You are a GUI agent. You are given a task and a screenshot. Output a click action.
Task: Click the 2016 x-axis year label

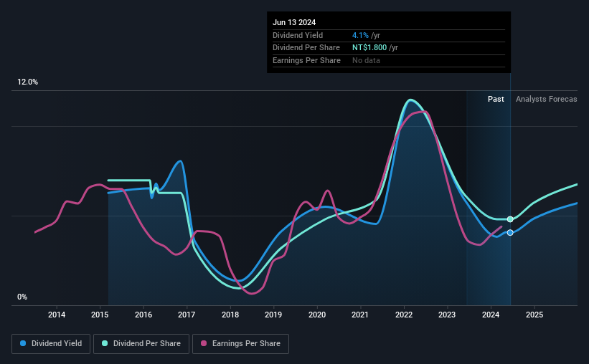point(143,315)
